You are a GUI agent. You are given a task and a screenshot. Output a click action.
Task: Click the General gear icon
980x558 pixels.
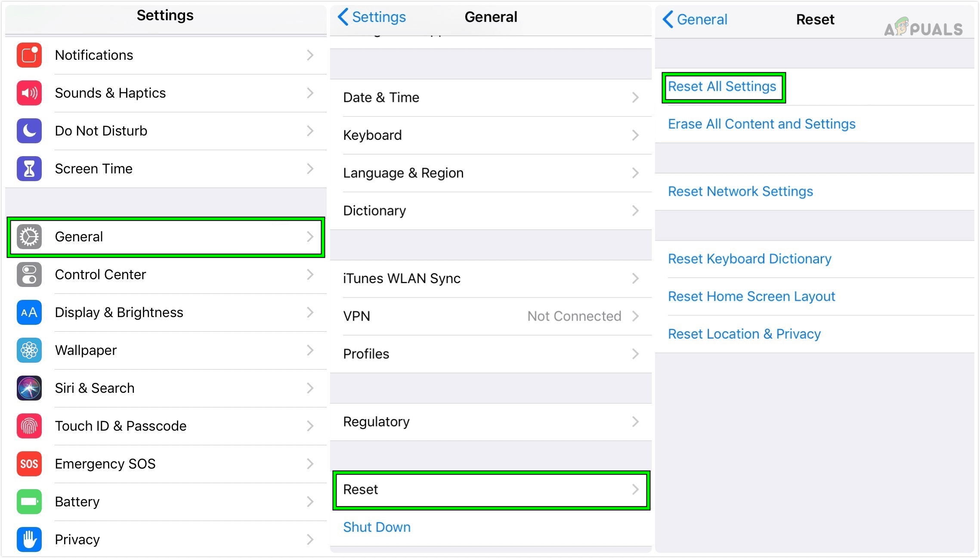[x=28, y=237]
